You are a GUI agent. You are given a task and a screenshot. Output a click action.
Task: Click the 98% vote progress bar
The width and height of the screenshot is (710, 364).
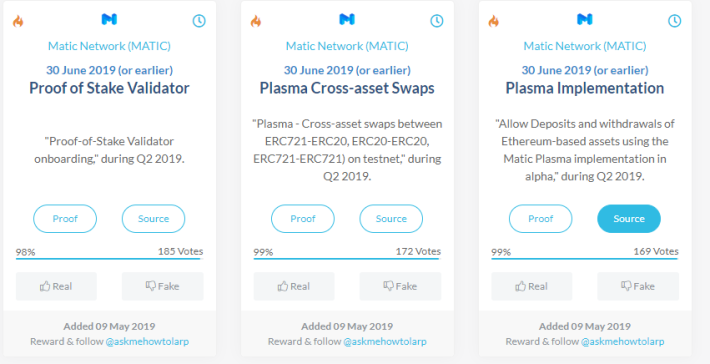109,259
